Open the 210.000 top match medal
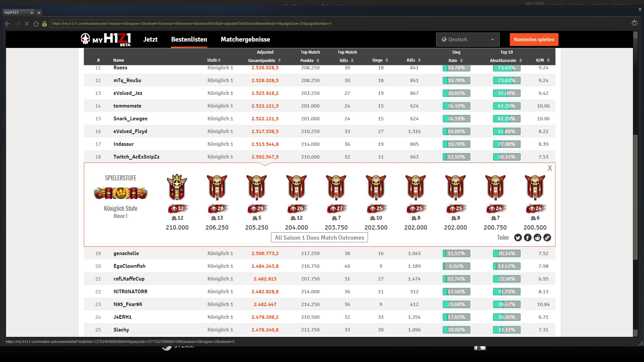 coord(177,187)
